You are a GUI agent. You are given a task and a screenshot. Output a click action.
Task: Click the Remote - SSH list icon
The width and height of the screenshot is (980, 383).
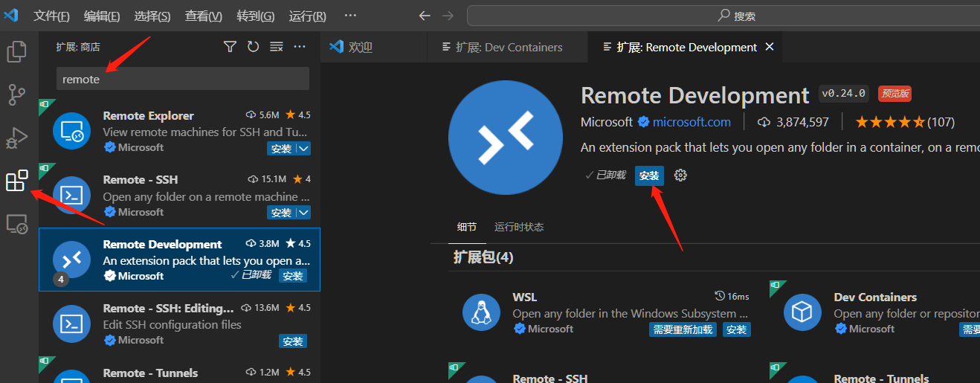[x=71, y=196]
